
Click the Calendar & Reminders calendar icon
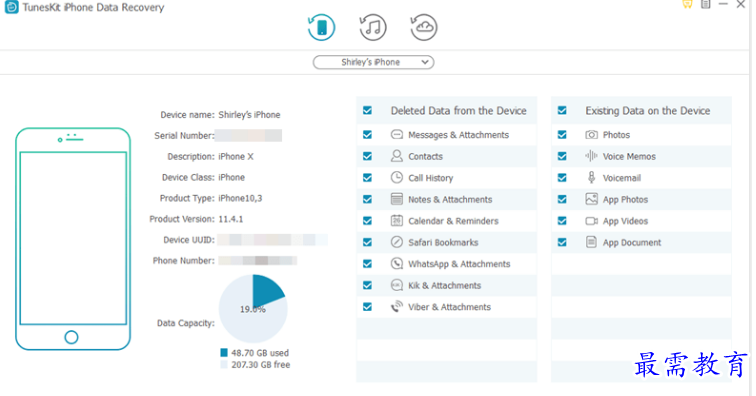point(397,220)
